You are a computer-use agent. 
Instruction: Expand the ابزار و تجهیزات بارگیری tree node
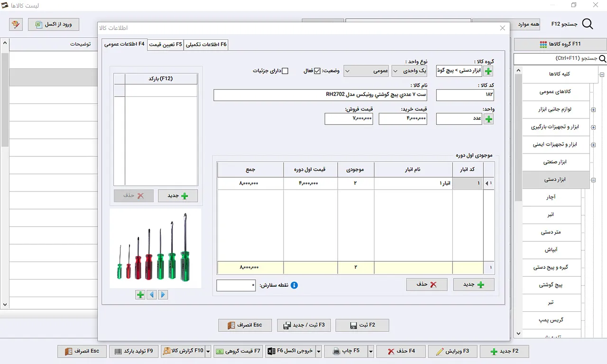point(593,127)
